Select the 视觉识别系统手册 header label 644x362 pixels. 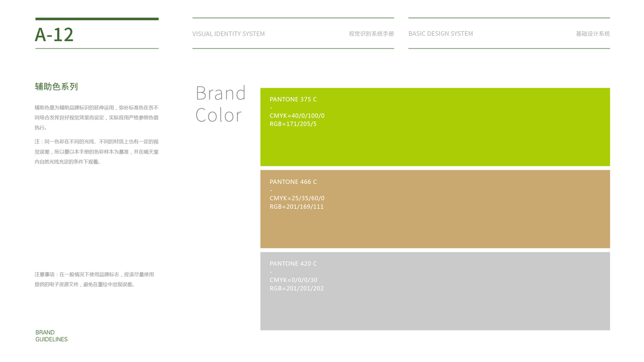tap(371, 34)
